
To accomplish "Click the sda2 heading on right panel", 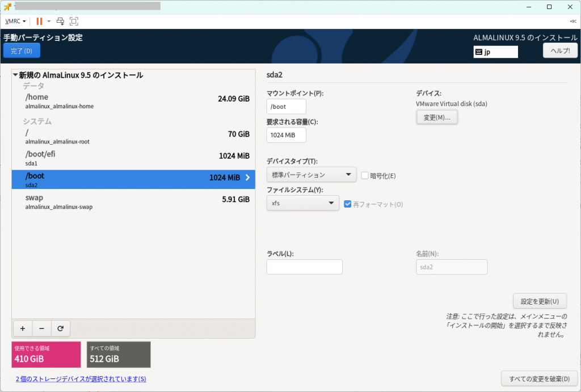I will pos(275,74).
